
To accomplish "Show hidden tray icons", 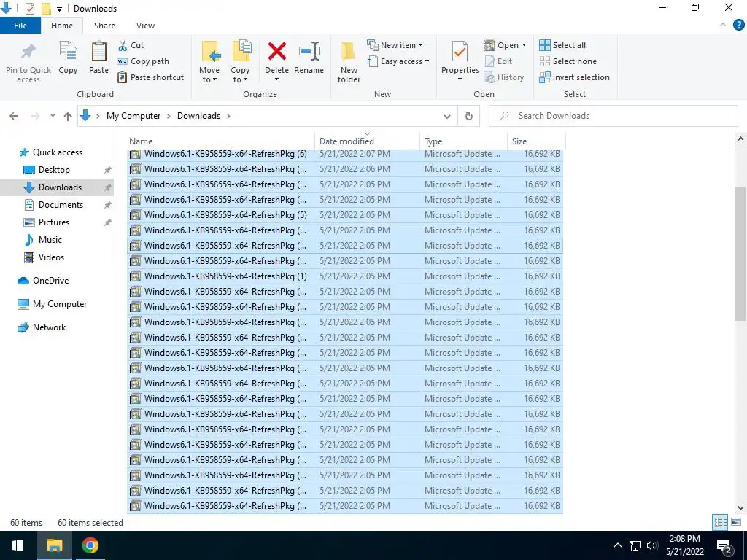I will 617,545.
